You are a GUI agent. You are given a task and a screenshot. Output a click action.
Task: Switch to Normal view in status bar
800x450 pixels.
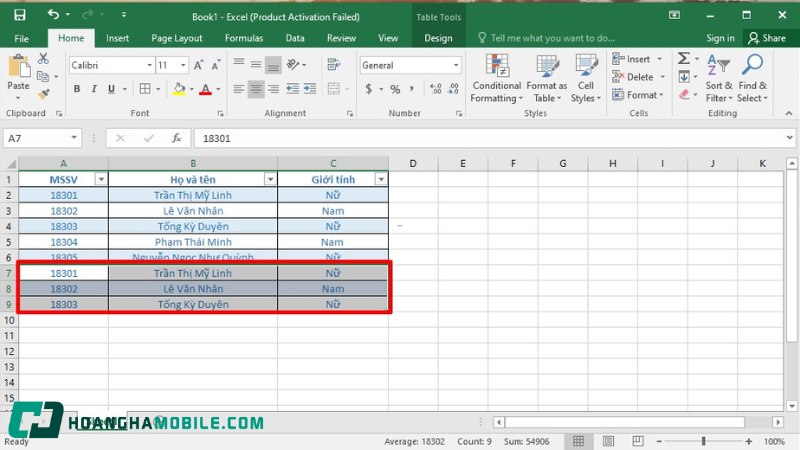pos(579,441)
